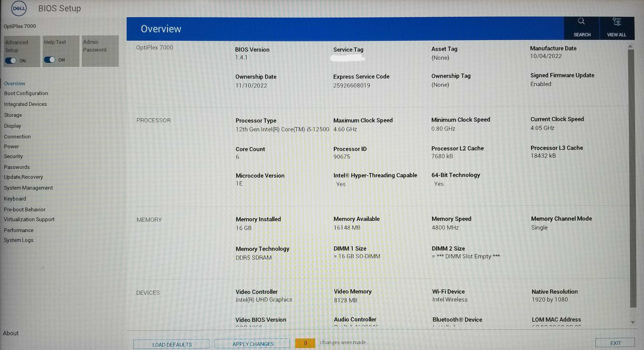644x350 pixels.
Task: Click Current Clock Speed 4.05 GHz
Action: 542,128
